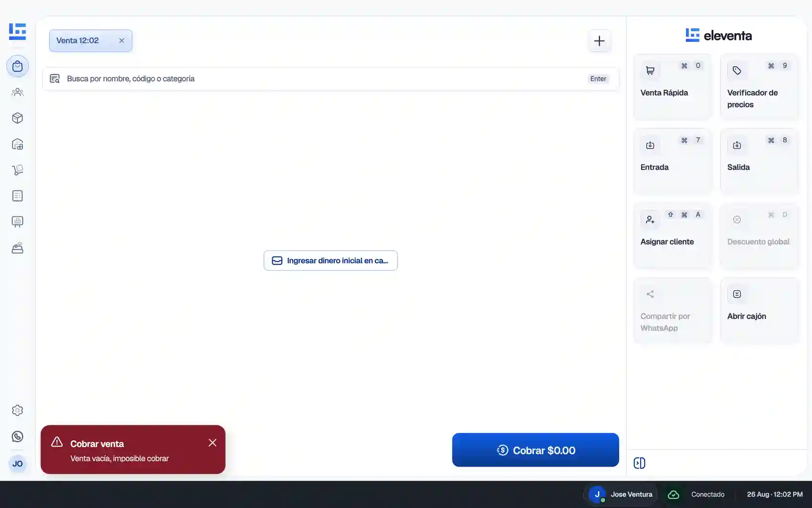Add a new sale tab with plus
The height and width of the screenshot is (508, 812).
pyautogui.click(x=600, y=41)
